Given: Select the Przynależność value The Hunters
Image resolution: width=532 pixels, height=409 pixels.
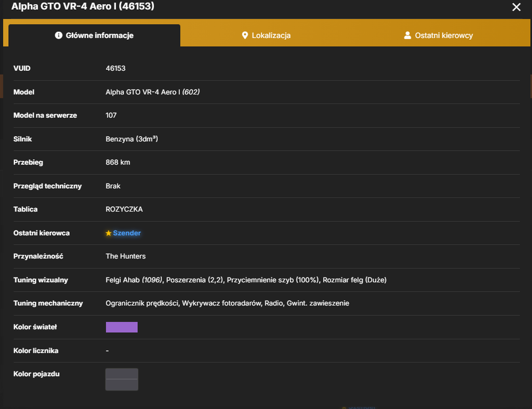Looking at the screenshot, I should pyautogui.click(x=125, y=256).
